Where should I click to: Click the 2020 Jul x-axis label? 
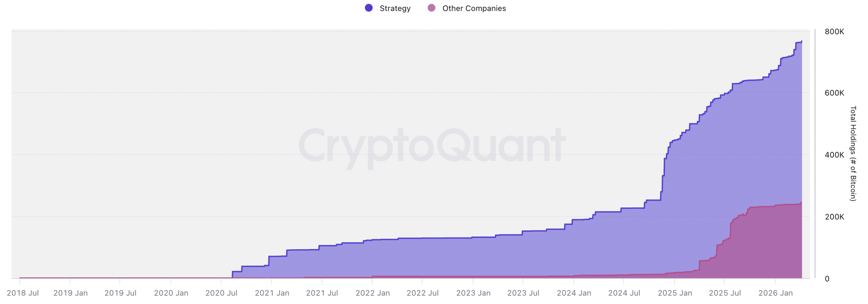click(221, 292)
